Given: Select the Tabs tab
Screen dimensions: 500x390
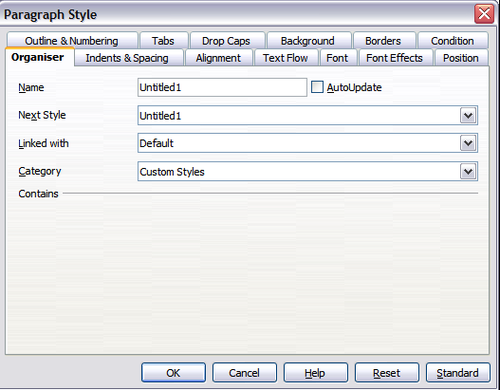Looking at the screenshot, I should pos(164,40).
